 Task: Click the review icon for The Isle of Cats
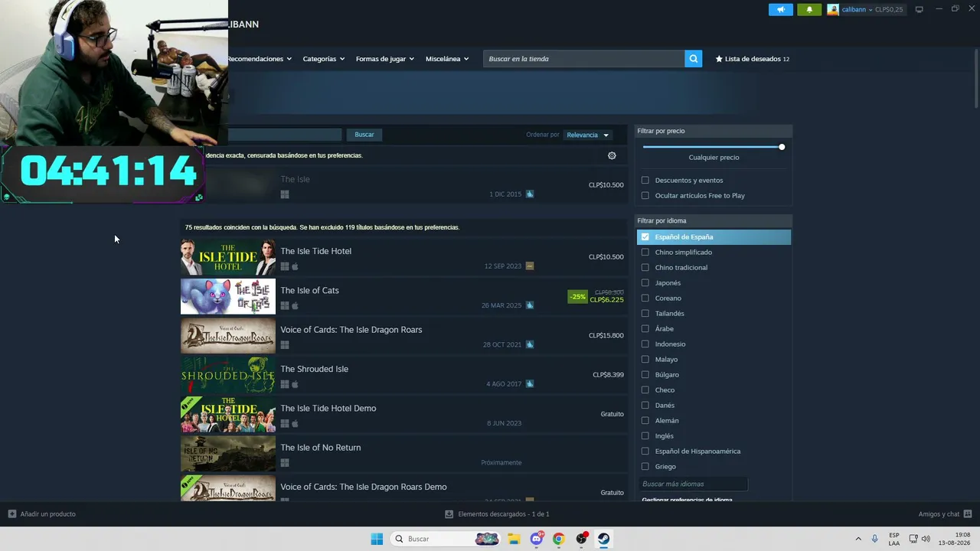[530, 305]
